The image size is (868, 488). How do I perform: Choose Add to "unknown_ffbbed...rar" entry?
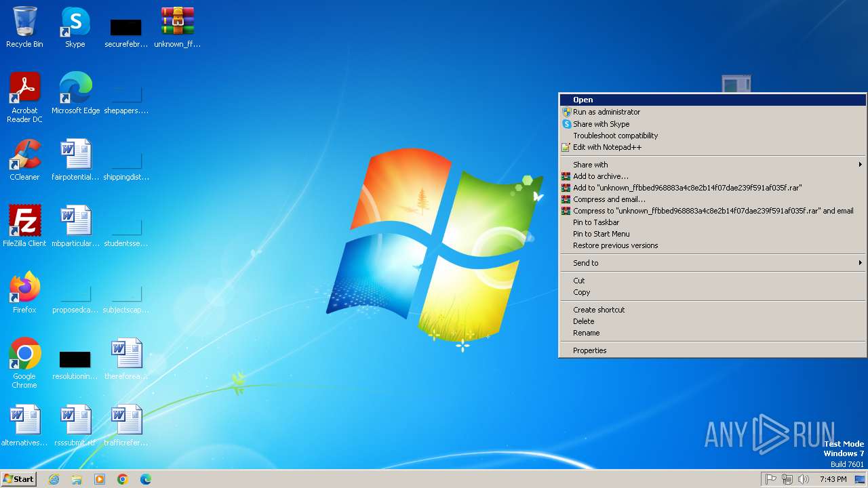pos(713,188)
